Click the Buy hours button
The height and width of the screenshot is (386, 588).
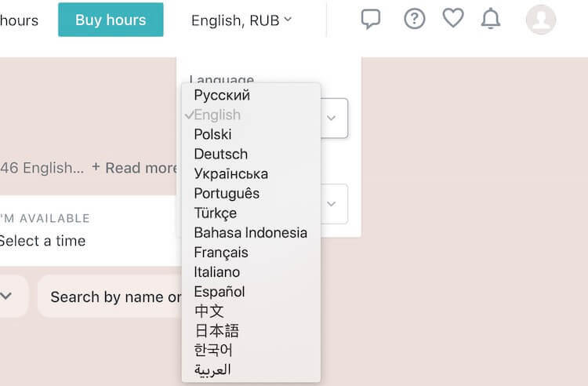(x=111, y=20)
